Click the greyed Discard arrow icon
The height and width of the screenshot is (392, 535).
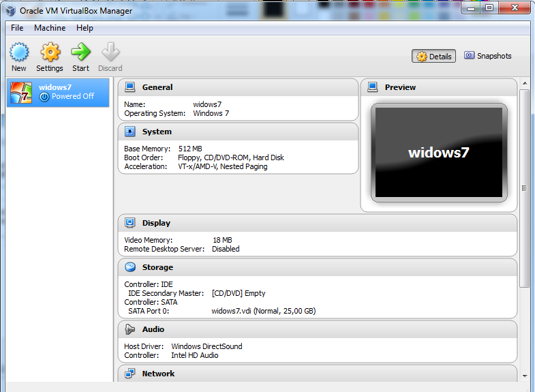coord(110,52)
